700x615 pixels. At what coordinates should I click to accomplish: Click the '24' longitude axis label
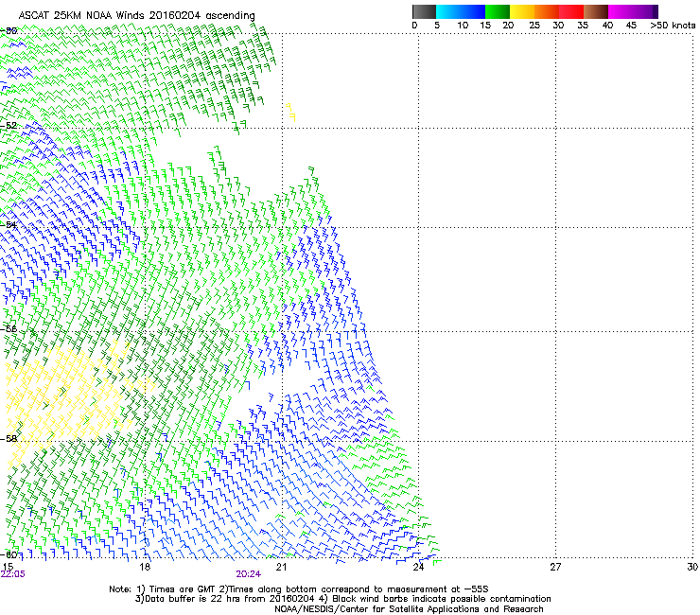click(x=418, y=567)
